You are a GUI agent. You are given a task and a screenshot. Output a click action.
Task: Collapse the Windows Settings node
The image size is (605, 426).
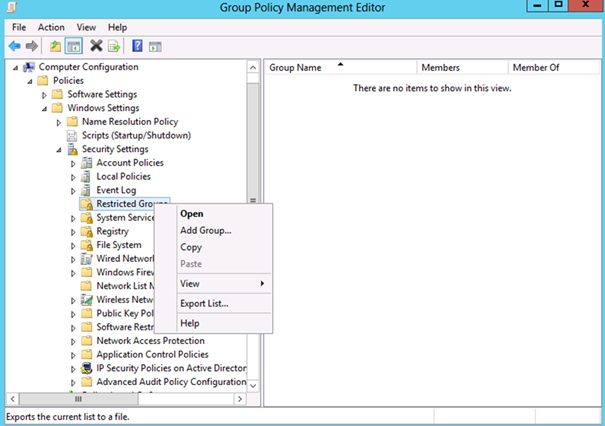(x=44, y=109)
